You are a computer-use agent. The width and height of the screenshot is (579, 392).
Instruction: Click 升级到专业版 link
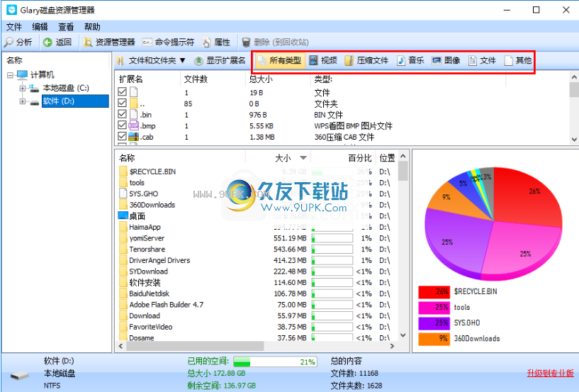(x=550, y=373)
